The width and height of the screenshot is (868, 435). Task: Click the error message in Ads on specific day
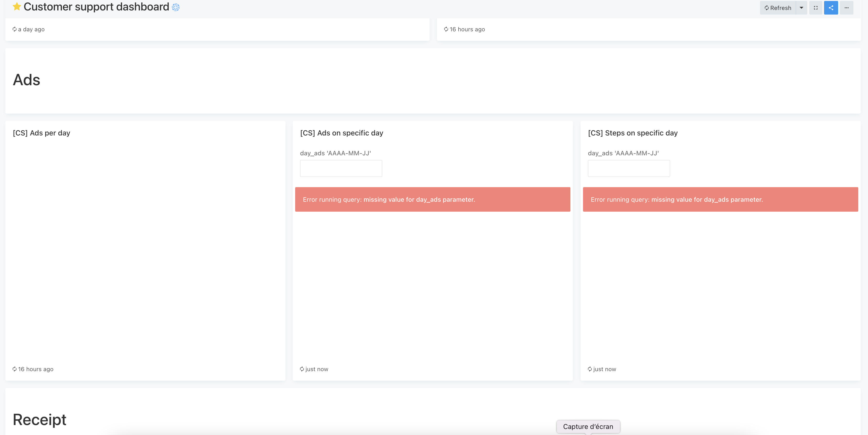tap(433, 200)
